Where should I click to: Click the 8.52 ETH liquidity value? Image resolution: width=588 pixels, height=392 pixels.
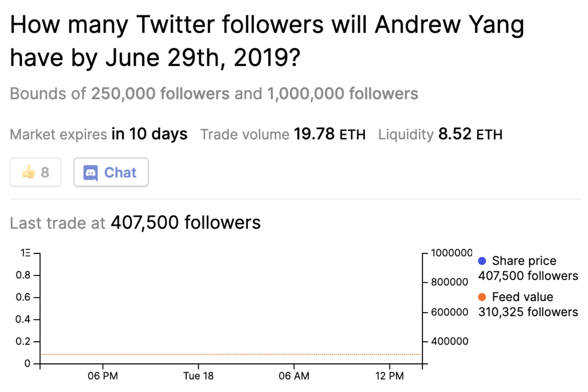pyautogui.click(x=470, y=134)
